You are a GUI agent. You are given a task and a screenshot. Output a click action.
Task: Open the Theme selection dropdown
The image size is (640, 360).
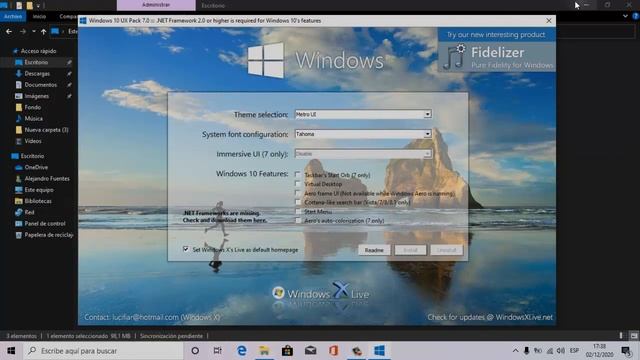pyautogui.click(x=362, y=114)
